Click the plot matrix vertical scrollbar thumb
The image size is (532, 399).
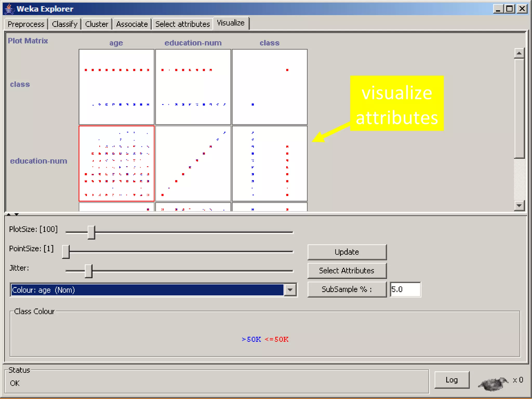point(519,109)
